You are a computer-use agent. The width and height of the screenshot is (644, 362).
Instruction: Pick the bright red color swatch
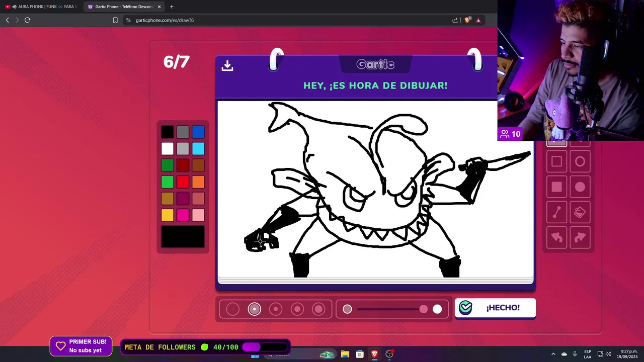click(183, 182)
